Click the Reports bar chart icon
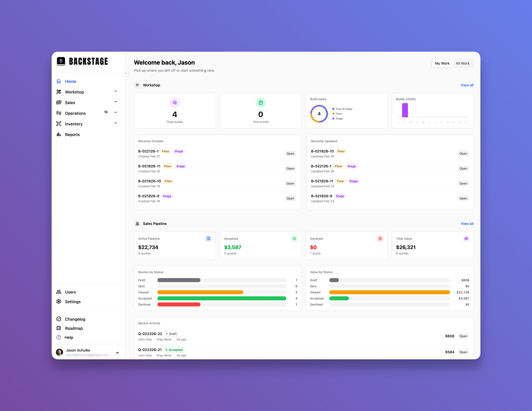Viewport: 532px width, 411px height. [x=59, y=134]
